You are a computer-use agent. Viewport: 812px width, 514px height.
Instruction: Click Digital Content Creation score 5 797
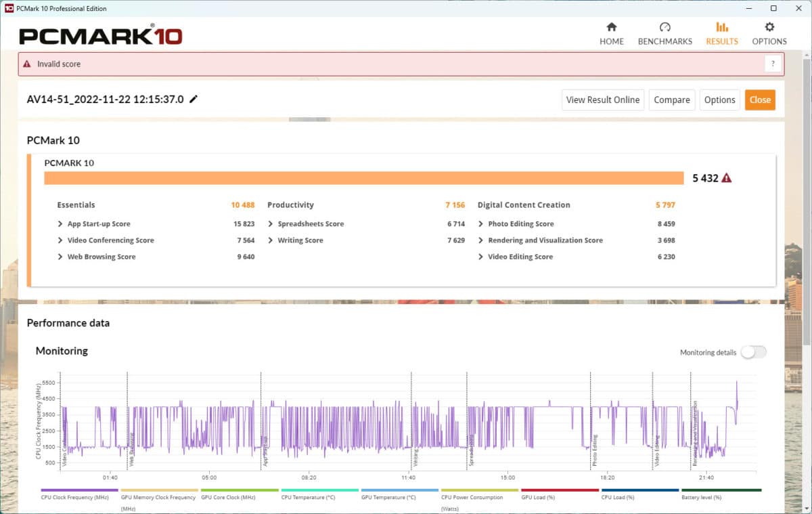tap(665, 205)
